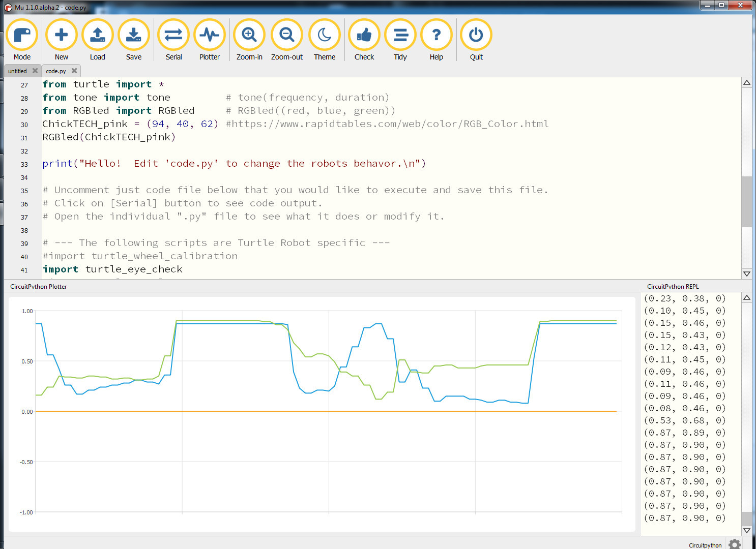Close the untitled tab
Image resolution: width=756 pixels, height=549 pixels.
35,71
